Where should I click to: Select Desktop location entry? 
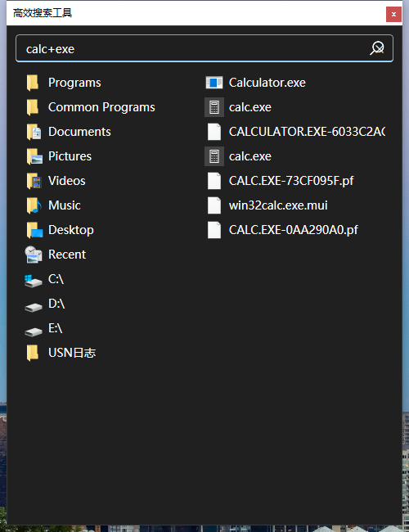pyautogui.click(x=60, y=230)
